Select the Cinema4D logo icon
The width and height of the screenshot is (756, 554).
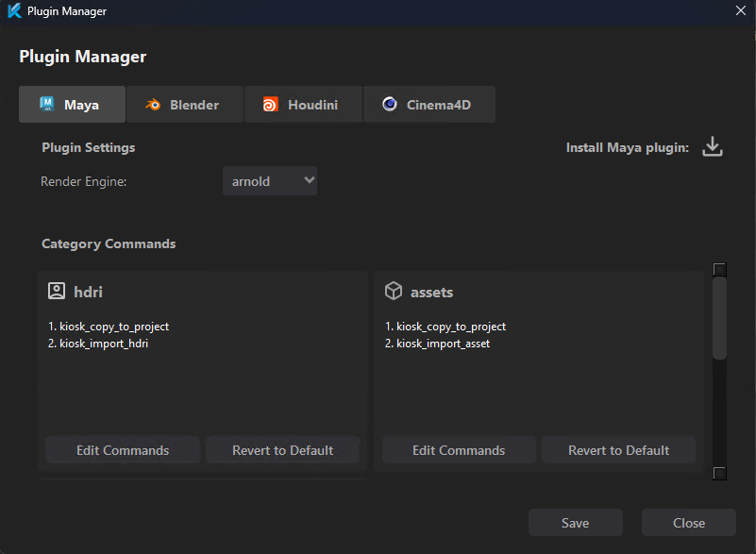[x=389, y=104]
